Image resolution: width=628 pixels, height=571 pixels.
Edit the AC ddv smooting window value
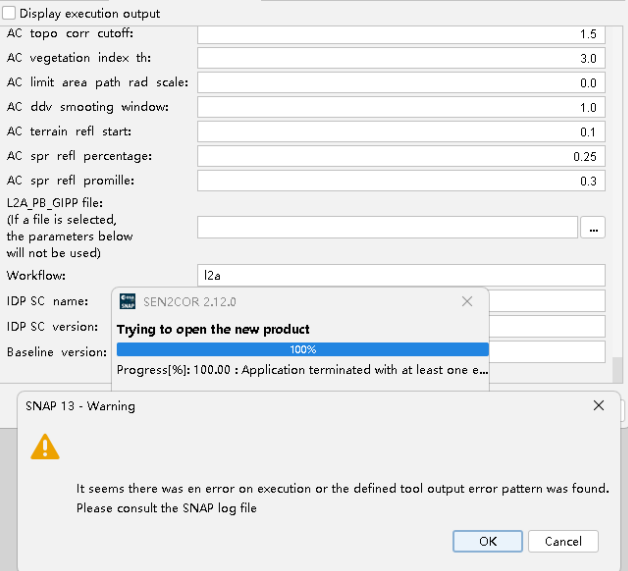400,107
